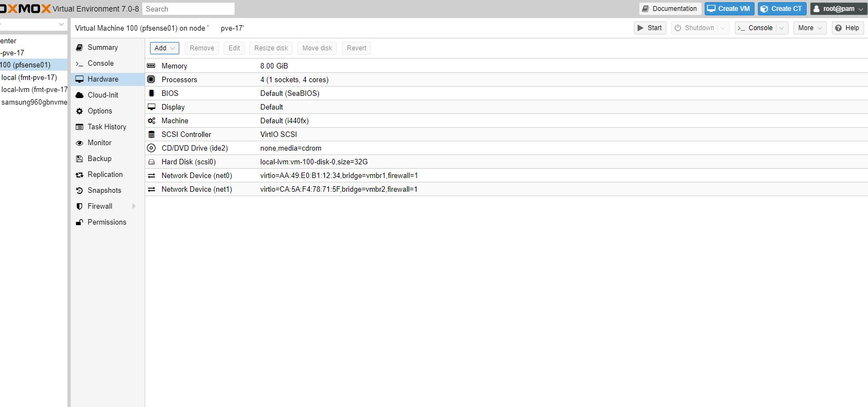Screen dimensions: 868x407
Task: Click the Hardware monitor icon
Action: [79, 79]
